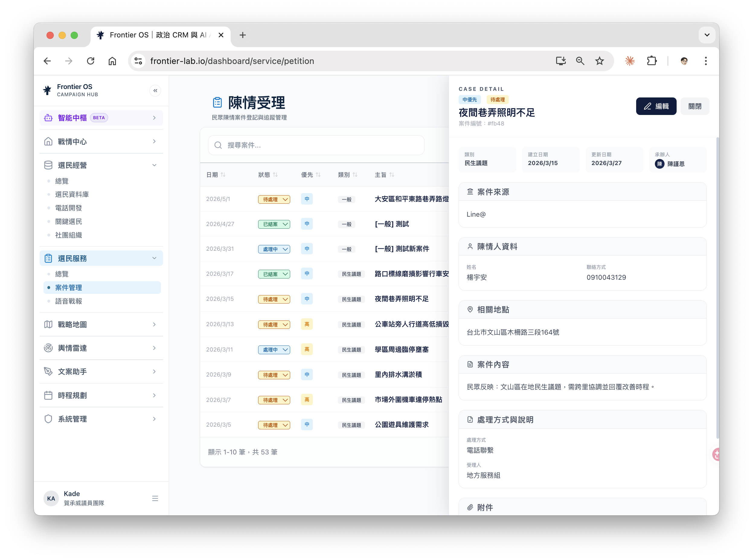The image size is (753, 560).
Task: Open status dropdown for 2026/3/11 case
Action: (x=274, y=349)
